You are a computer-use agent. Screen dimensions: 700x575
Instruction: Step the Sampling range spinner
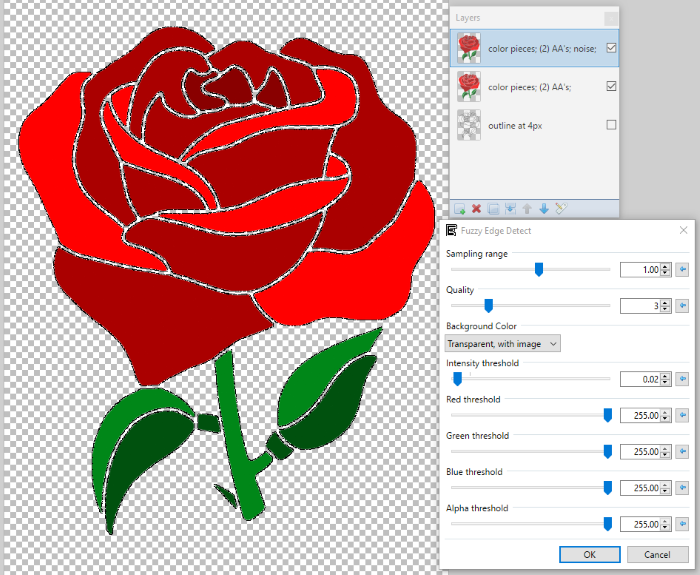(666, 270)
